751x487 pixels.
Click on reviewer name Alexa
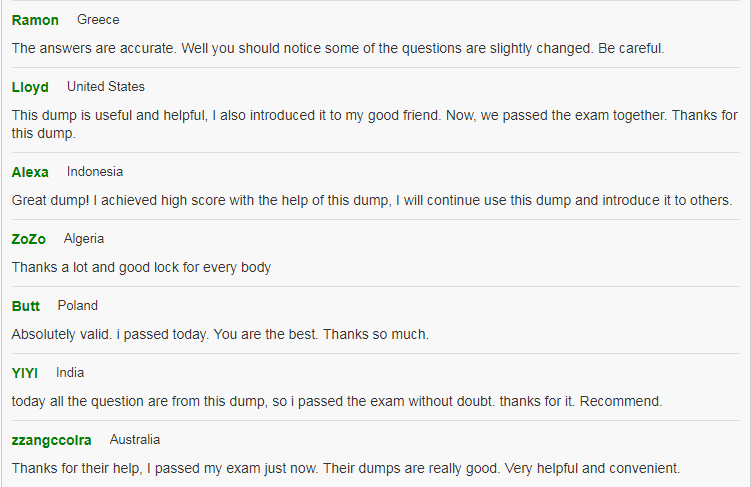pyautogui.click(x=30, y=172)
